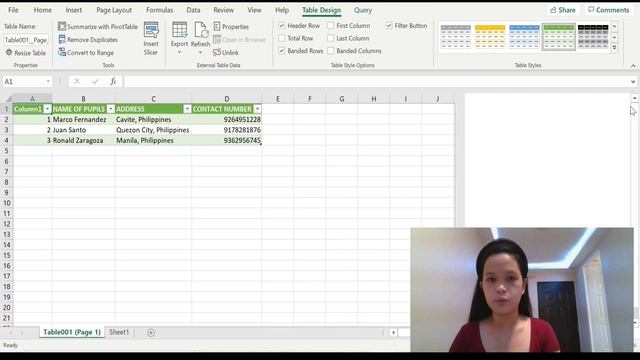The width and height of the screenshot is (640, 360).
Task: Select cell with 9362956745
Action: pos(227,140)
